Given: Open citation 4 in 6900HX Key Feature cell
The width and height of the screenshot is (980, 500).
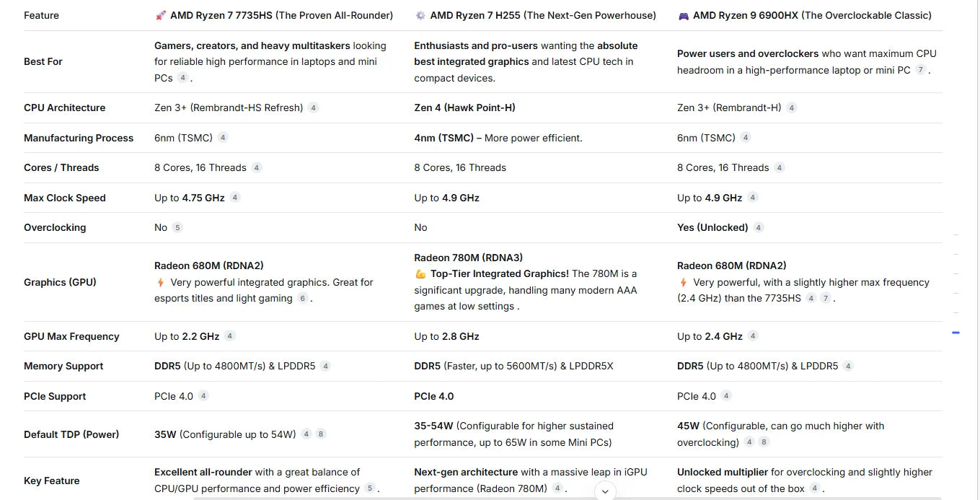Looking at the screenshot, I should (815, 488).
